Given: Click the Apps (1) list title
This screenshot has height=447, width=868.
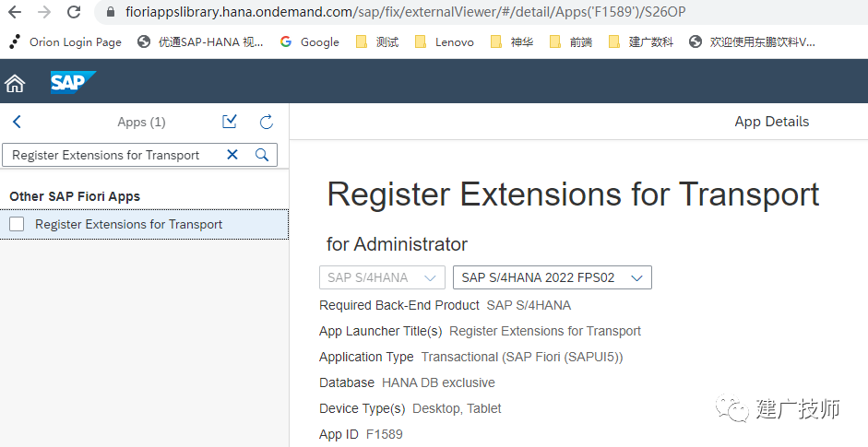Looking at the screenshot, I should tap(141, 123).
